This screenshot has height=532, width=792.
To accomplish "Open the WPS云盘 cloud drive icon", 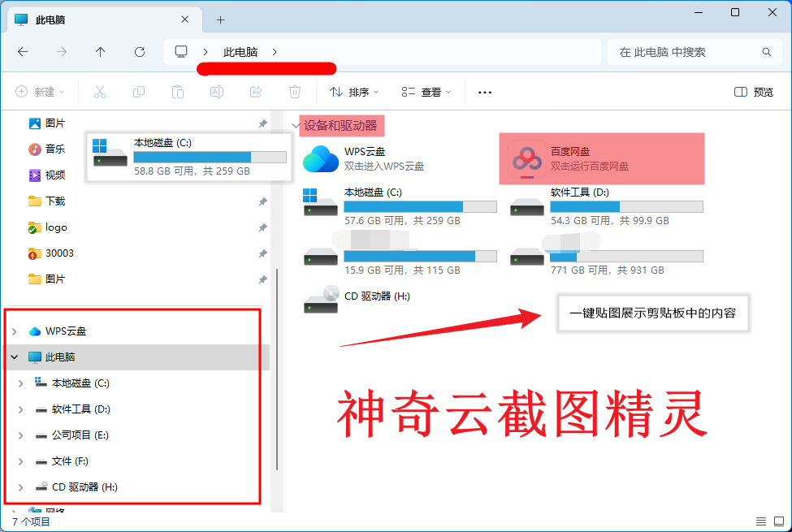I will click(x=320, y=159).
